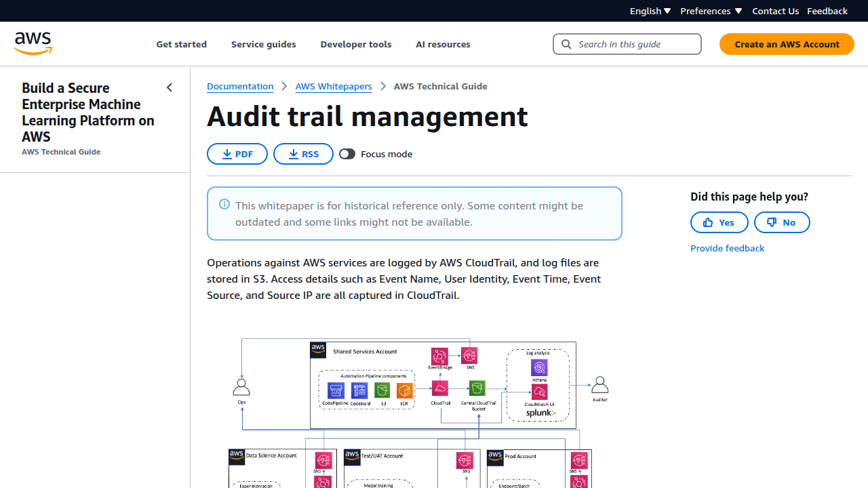868x488 pixels.
Task: Click the SNS icon in Data Science Account
Action: coord(323,460)
